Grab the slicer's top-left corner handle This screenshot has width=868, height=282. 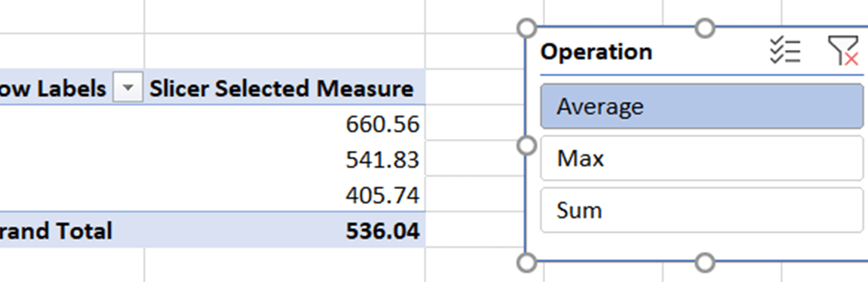click(527, 28)
